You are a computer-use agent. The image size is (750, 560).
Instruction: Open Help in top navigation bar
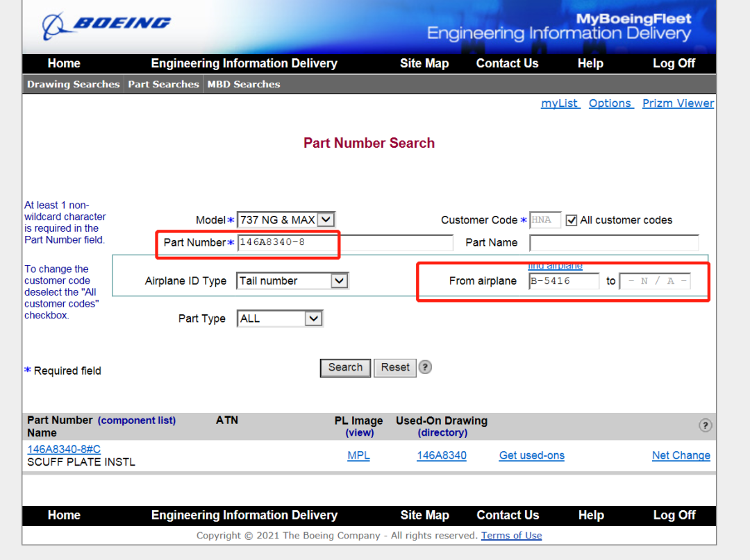pyautogui.click(x=590, y=64)
